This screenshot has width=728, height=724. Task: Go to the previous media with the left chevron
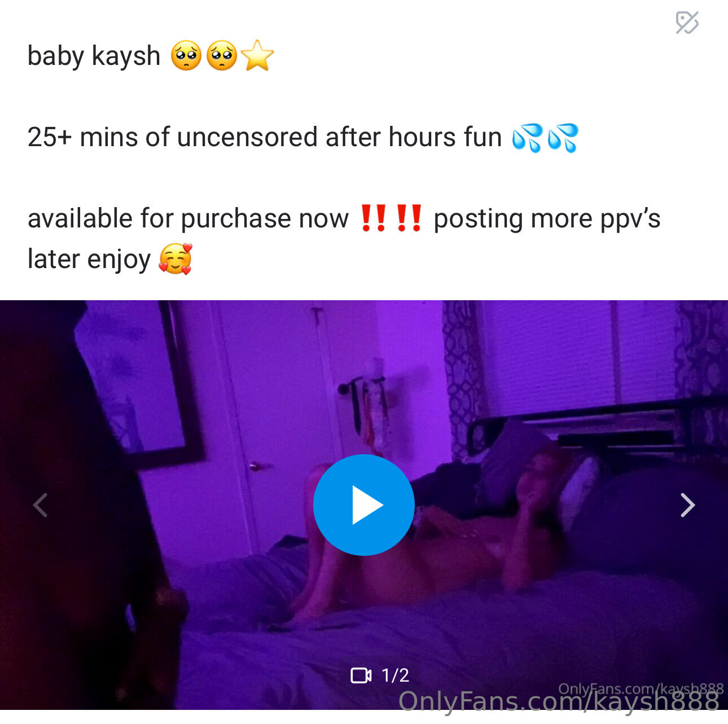point(40,505)
